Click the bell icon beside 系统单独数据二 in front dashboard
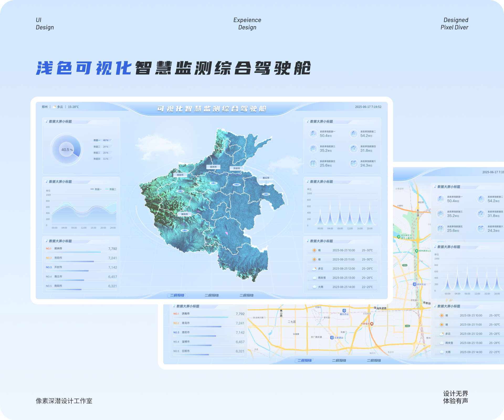The image size is (504, 420). (x=354, y=134)
